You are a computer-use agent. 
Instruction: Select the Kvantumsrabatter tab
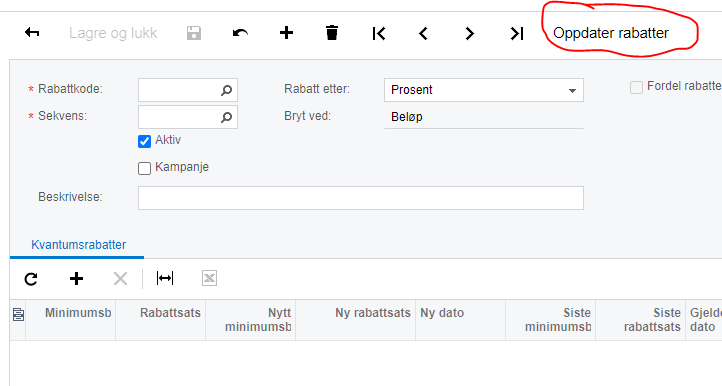(78, 245)
